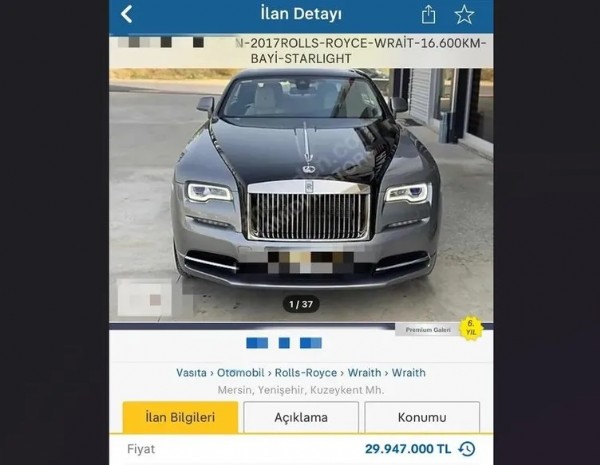Open the last Wraith breadcrumb link

coord(409,373)
